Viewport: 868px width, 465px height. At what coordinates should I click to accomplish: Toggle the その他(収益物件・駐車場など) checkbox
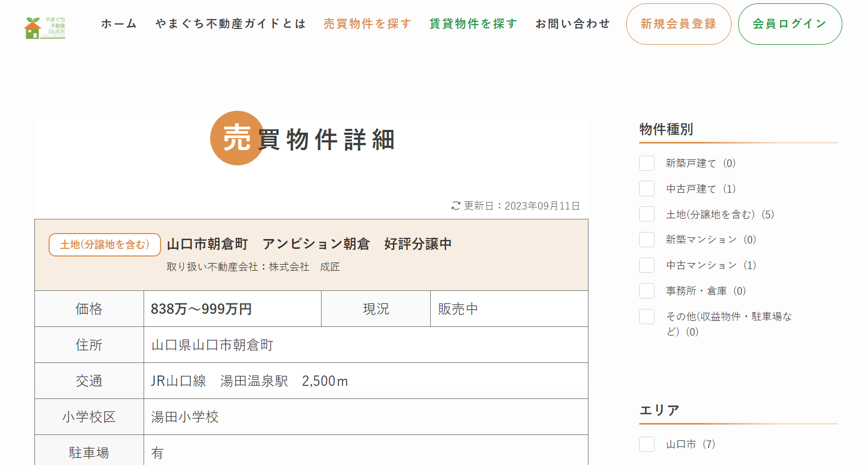[x=647, y=317]
